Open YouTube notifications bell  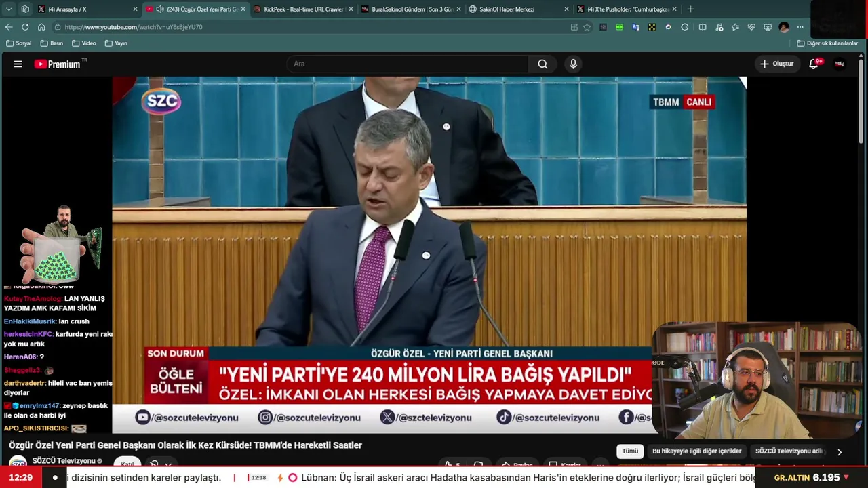814,64
